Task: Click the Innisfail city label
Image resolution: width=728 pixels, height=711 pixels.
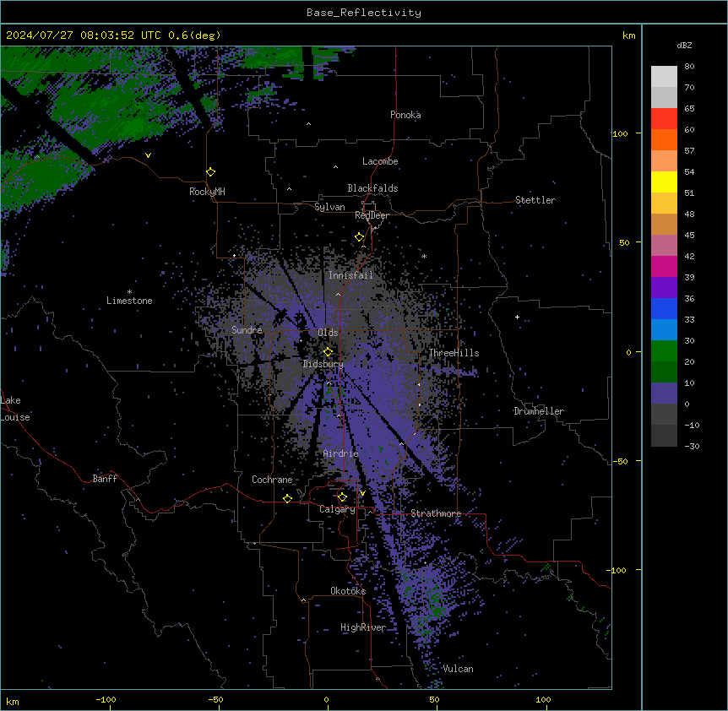Action: tap(350, 275)
